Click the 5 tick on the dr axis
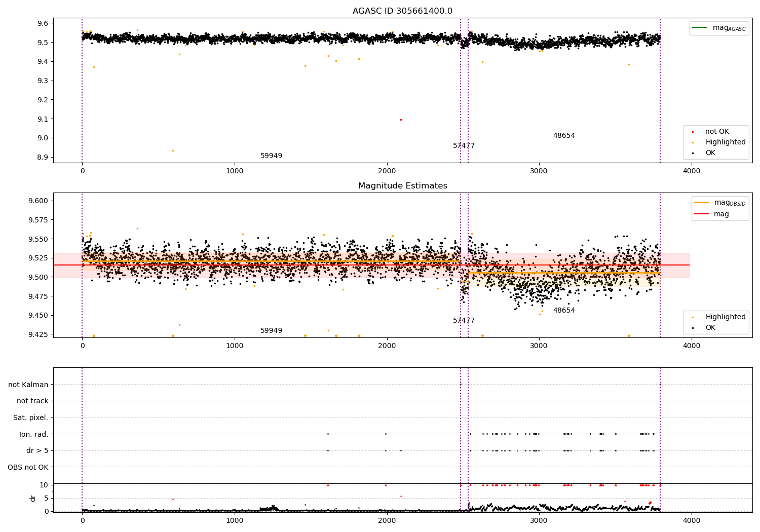 coord(47,499)
